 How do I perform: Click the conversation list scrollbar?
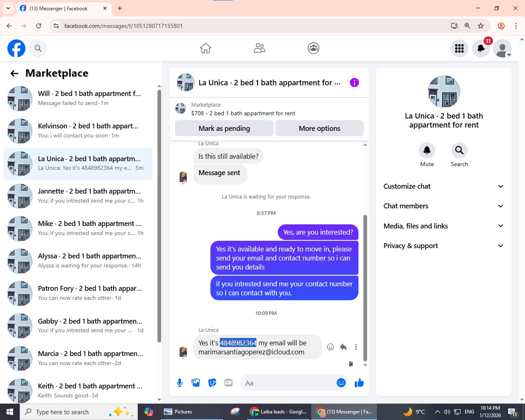click(159, 215)
